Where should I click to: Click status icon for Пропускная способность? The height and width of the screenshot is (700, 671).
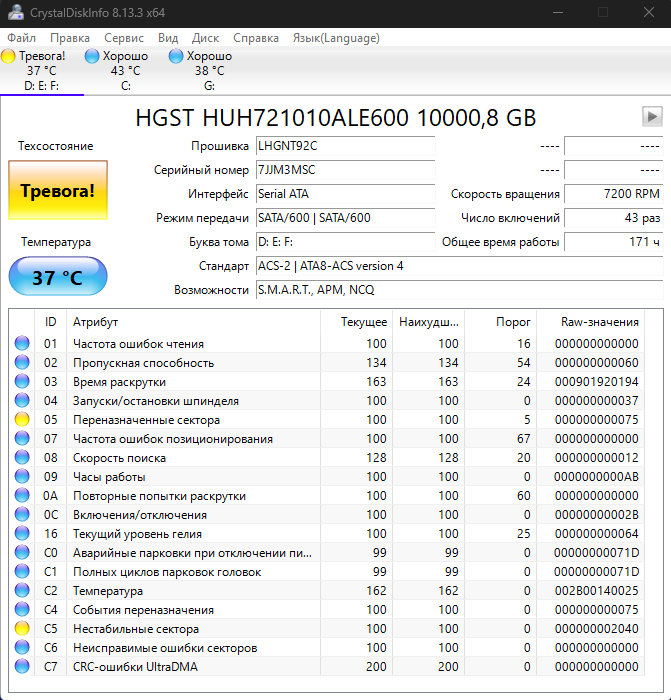(22, 362)
